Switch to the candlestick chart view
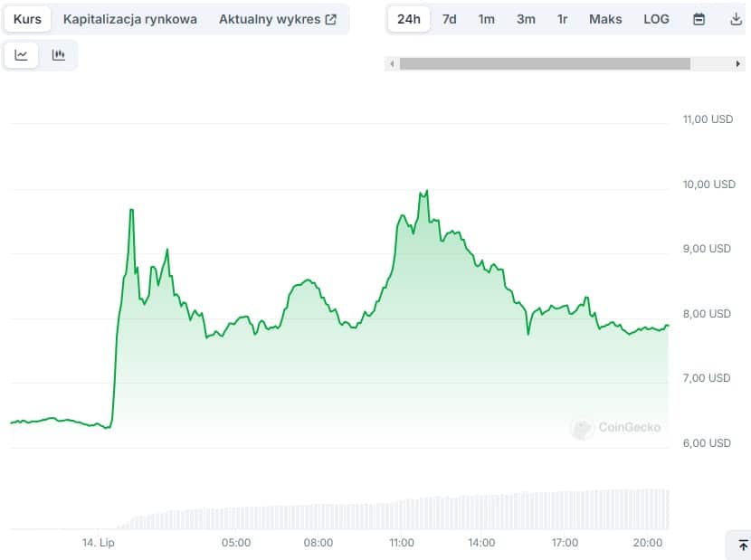This screenshot has height=560, width=751. pyautogui.click(x=59, y=55)
